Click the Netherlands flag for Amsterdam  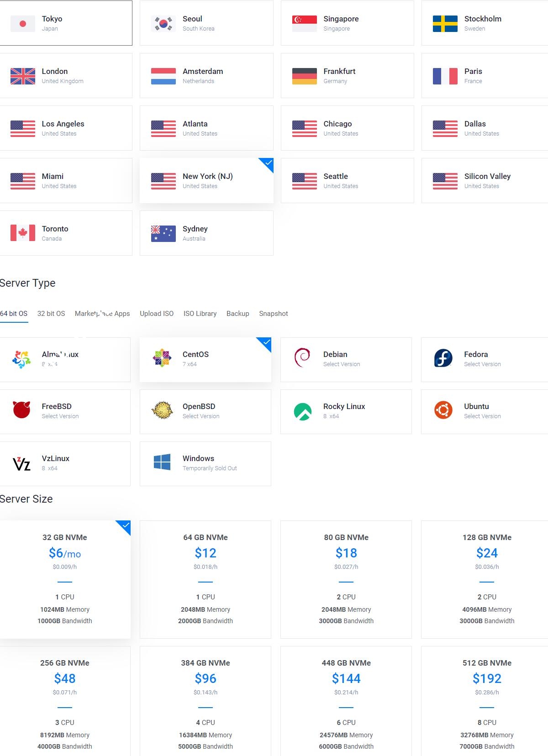pyautogui.click(x=163, y=76)
